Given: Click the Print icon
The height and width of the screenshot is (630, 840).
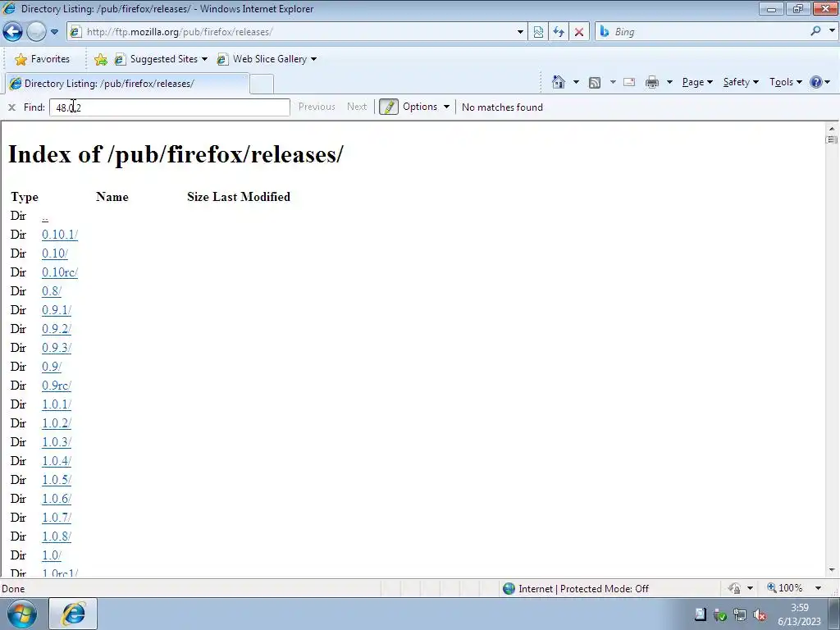Looking at the screenshot, I should (652, 82).
